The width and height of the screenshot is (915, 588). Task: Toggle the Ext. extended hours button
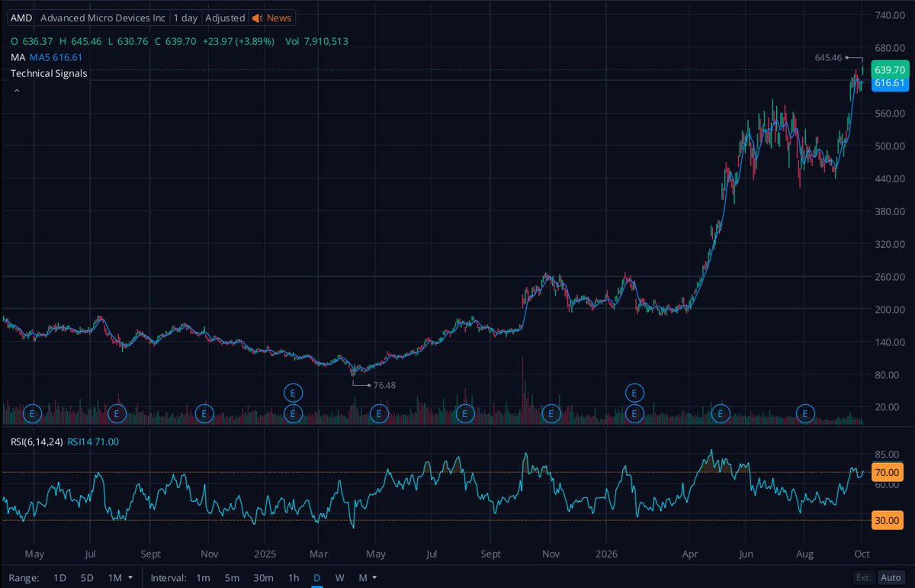(863, 578)
